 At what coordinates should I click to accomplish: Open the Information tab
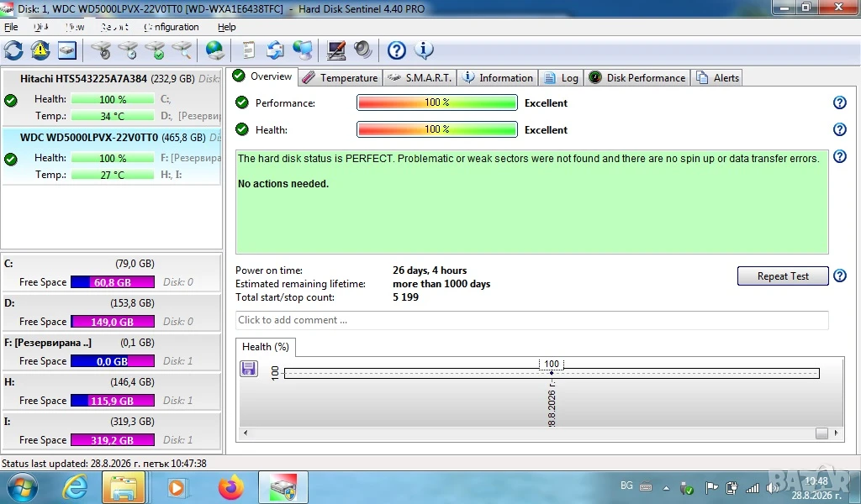498,78
